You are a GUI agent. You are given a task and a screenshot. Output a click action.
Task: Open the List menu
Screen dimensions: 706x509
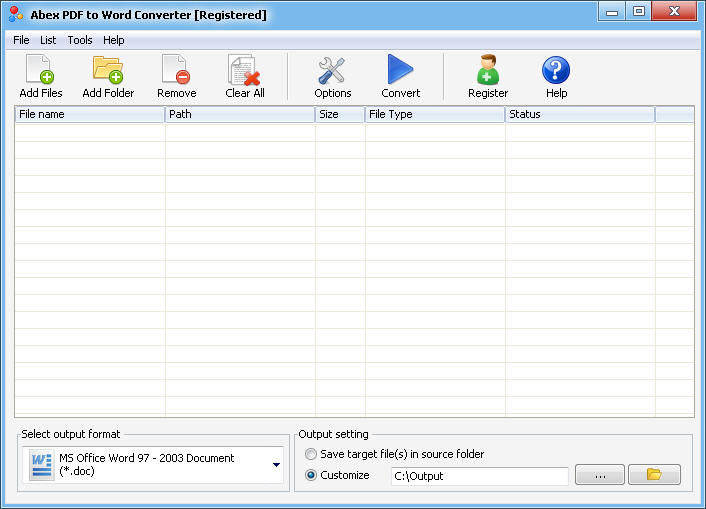(48, 40)
